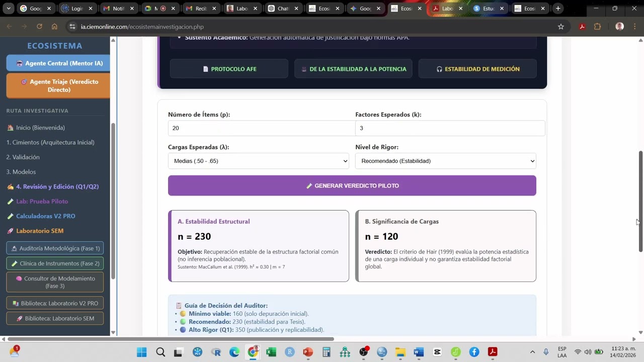Open PowerPoint from the taskbar
Viewport: 644px width, 362px height.
(308, 352)
